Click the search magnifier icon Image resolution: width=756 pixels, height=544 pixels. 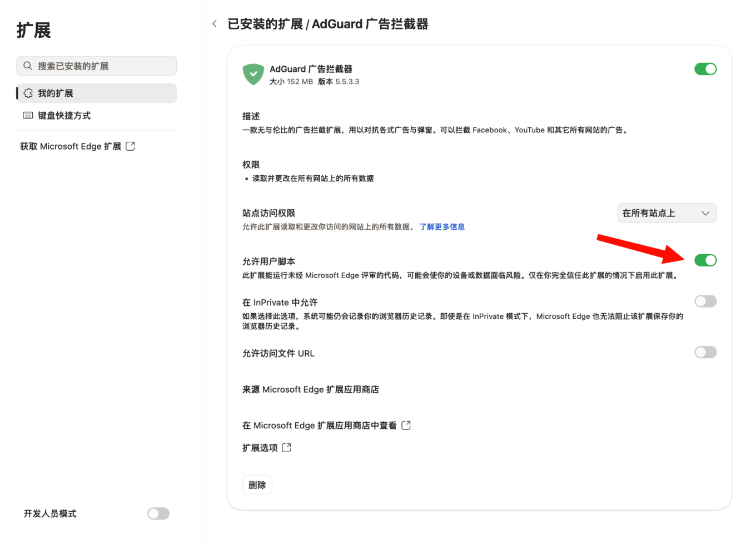point(28,66)
